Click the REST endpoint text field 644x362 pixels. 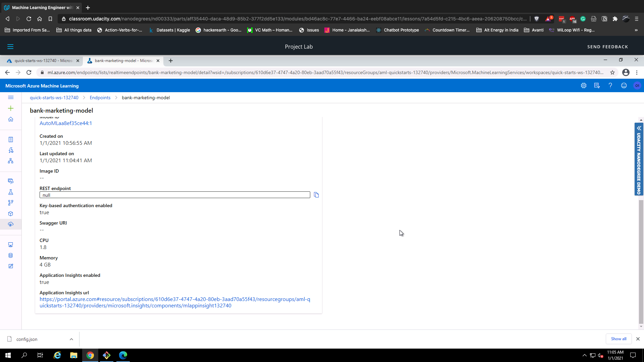174,195
